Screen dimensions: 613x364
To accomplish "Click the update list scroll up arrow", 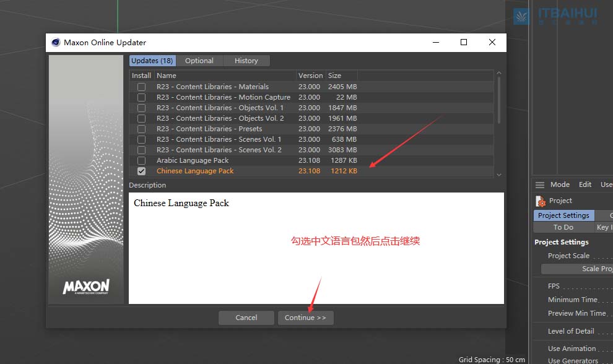I will [499, 73].
